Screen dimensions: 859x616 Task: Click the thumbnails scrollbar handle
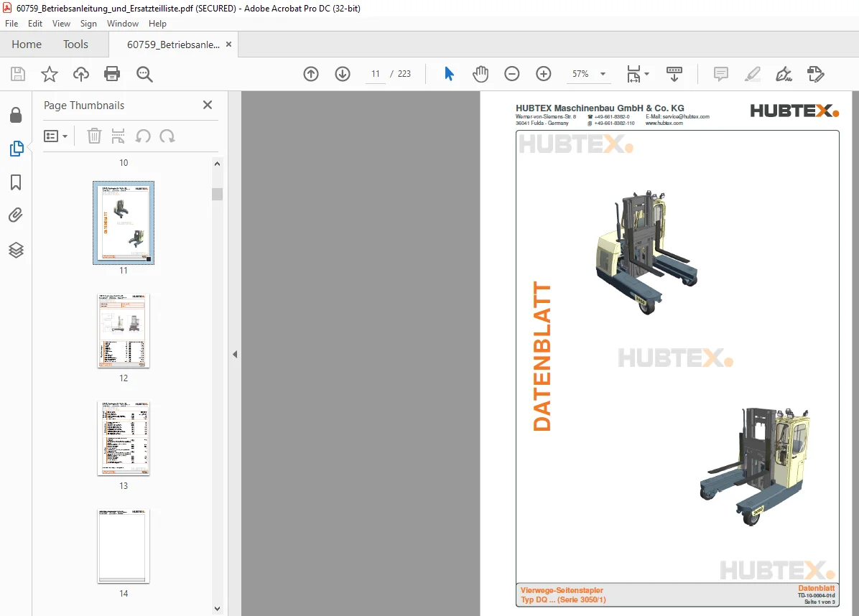(x=218, y=195)
